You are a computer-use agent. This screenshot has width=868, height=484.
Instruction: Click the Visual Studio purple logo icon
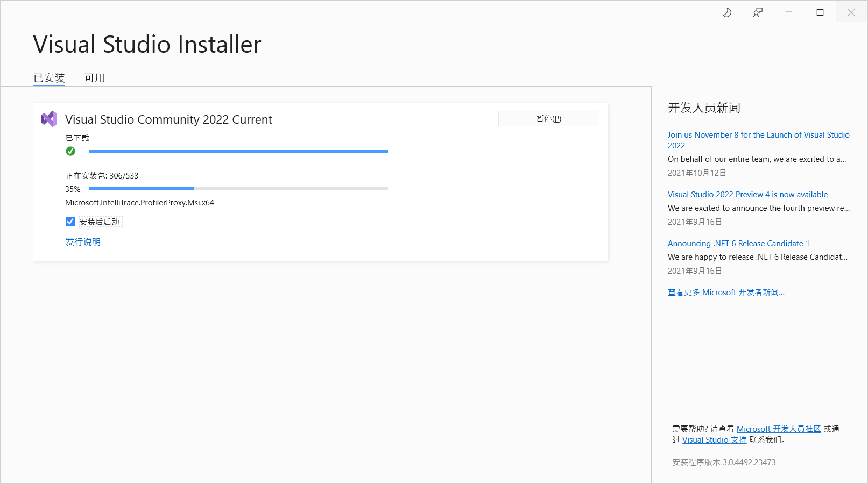(x=49, y=119)
